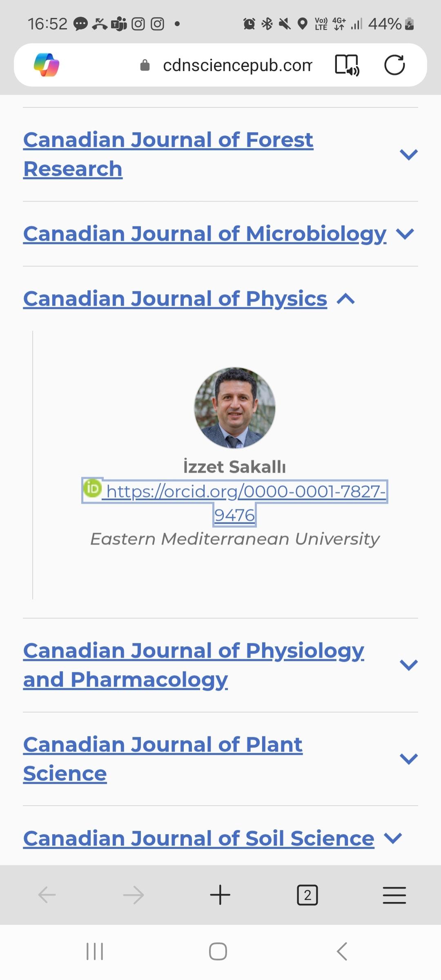The width and height of the screenshot is (441, 980).
Task: Open the tab switcher showing 2 tabs
Action: 307,895
